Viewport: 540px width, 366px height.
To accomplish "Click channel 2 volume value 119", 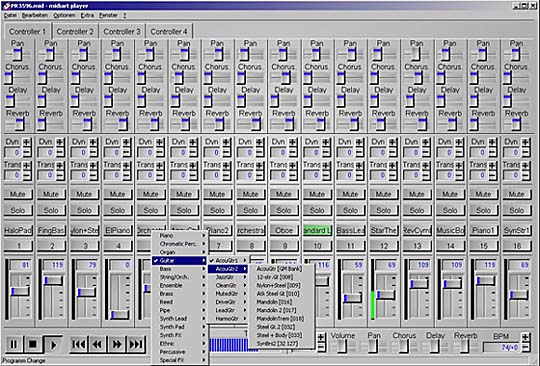I will 54,265.
